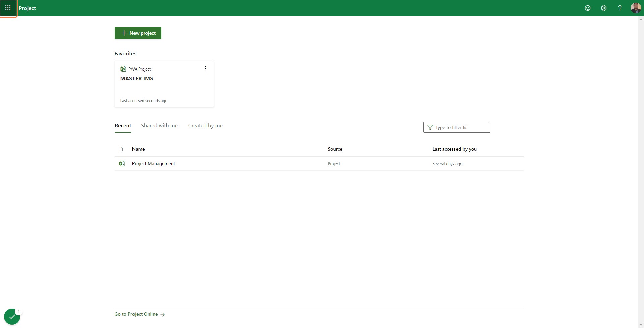Open the Project Management project
This screenshot has width=644, height=328.
(154, 163)
